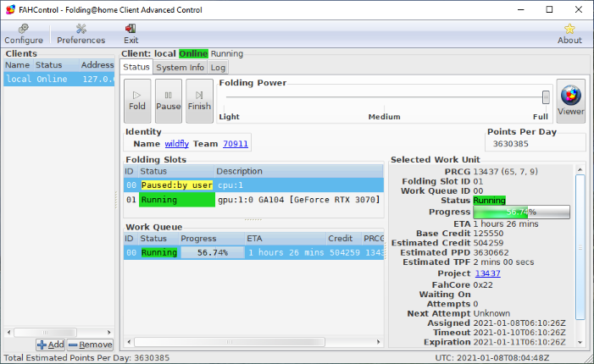Click Clients Name column header

(x=18, y=65)
